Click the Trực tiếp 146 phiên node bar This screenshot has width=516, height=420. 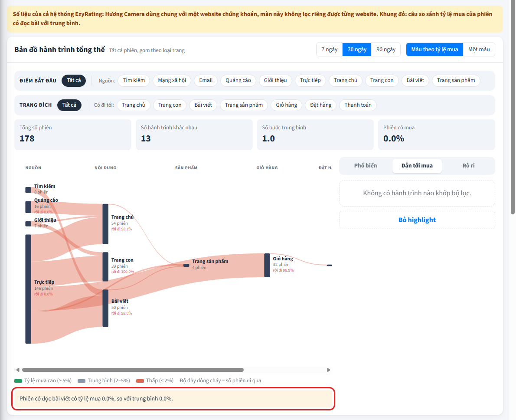[28, 289]
